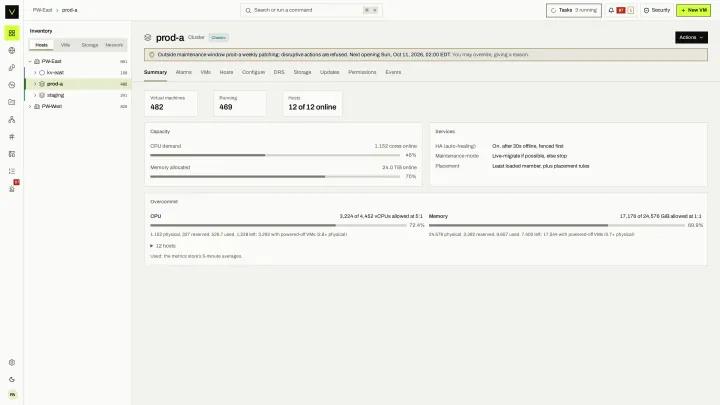720x405 pixels.
Task: Click the New VM button
Action: click(x=693, y=10)
